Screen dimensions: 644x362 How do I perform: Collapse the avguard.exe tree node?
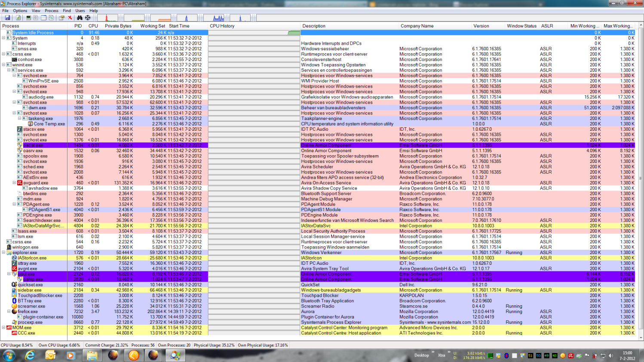pyautogui.click(x=14, y=183)
